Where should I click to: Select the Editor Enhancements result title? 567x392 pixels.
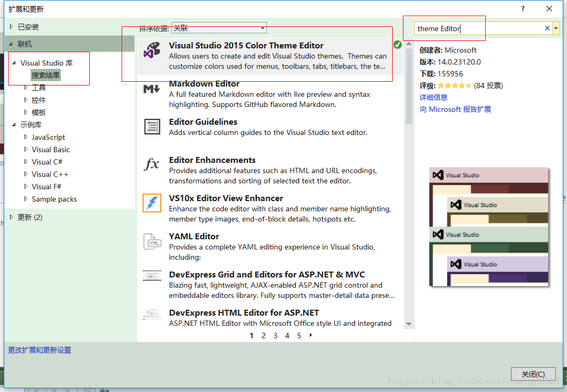(x=212, y=160)
